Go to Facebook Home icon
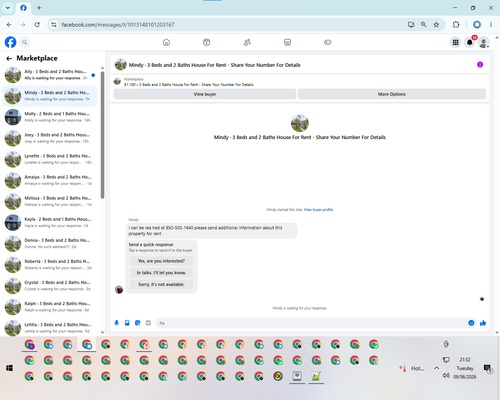 [166, 42]
